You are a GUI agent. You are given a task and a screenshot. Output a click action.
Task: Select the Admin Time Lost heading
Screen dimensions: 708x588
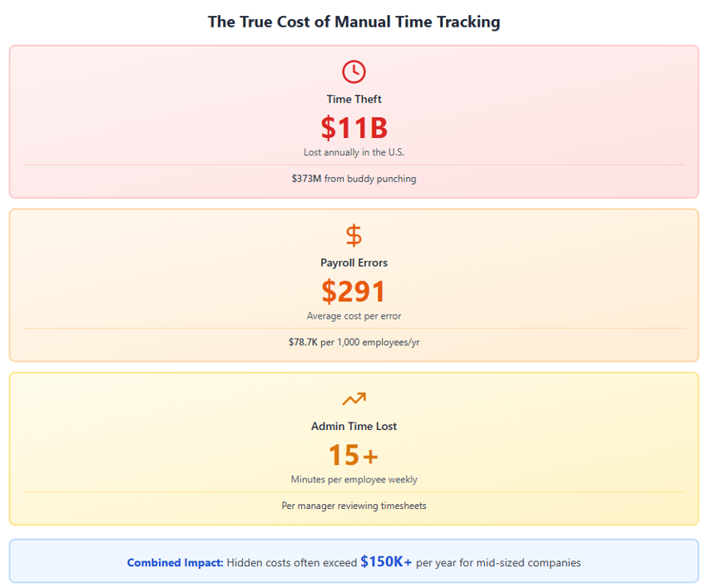pos(354,427)
